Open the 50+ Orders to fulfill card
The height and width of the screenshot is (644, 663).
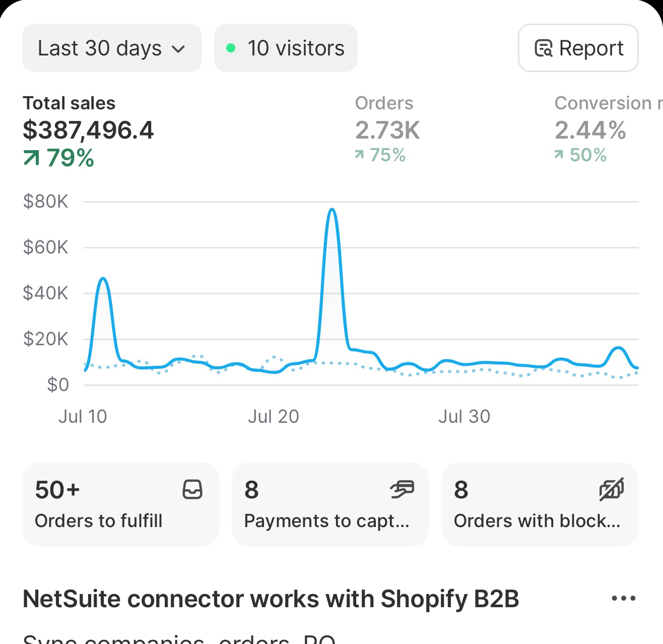tap(120, 504)
